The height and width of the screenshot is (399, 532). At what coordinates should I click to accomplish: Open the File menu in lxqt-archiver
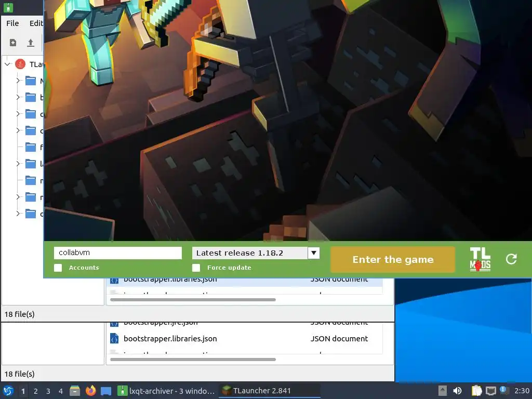coord(12,23)
